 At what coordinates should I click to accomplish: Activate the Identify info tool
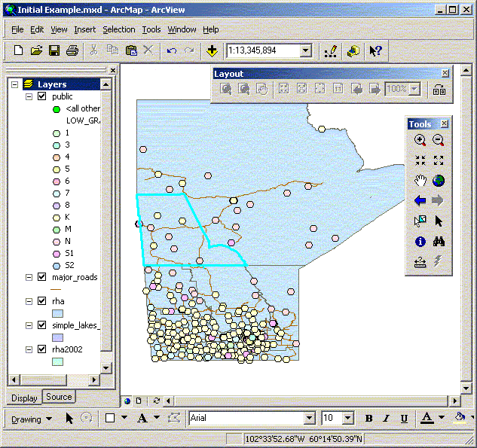point(420,242)
